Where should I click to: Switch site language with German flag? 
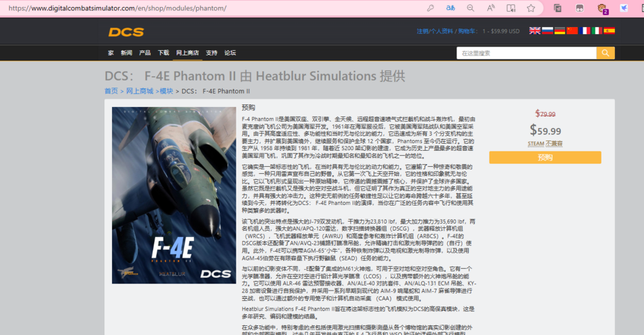[560, 30]
